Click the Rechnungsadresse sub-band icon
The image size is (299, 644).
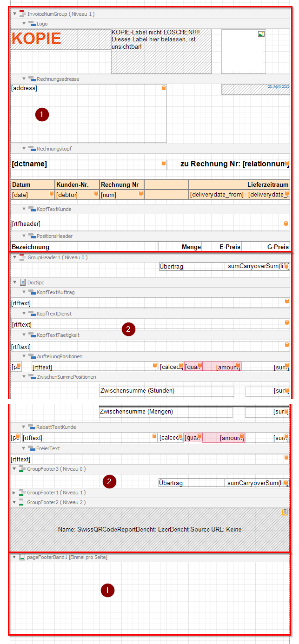(32, 79)
